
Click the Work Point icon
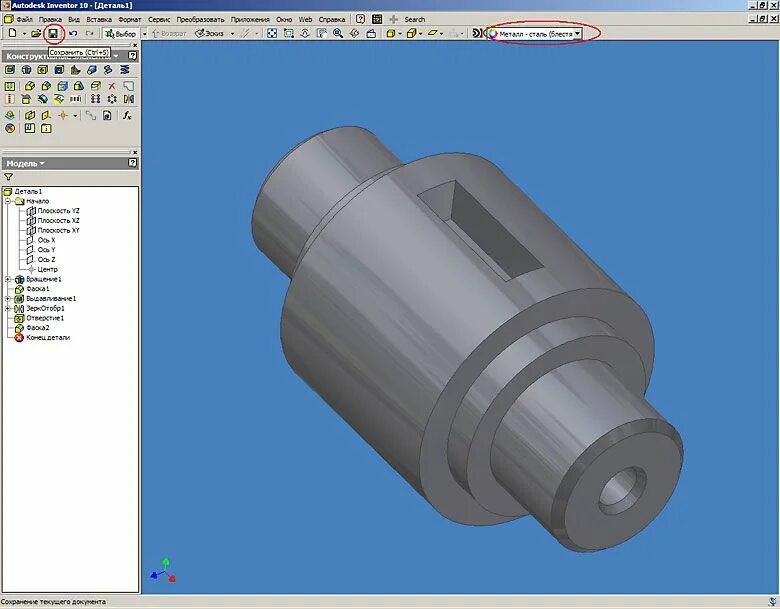point(63,115)
